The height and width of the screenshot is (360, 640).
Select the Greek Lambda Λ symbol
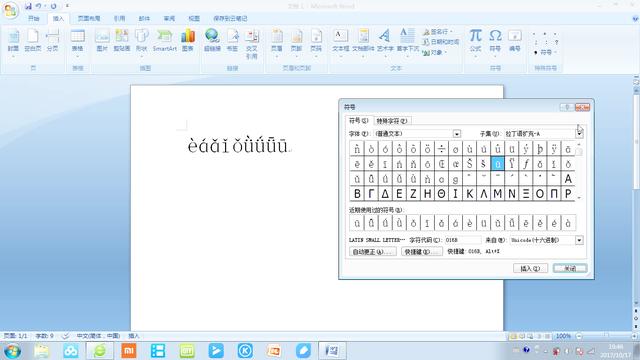click(484, 193)
